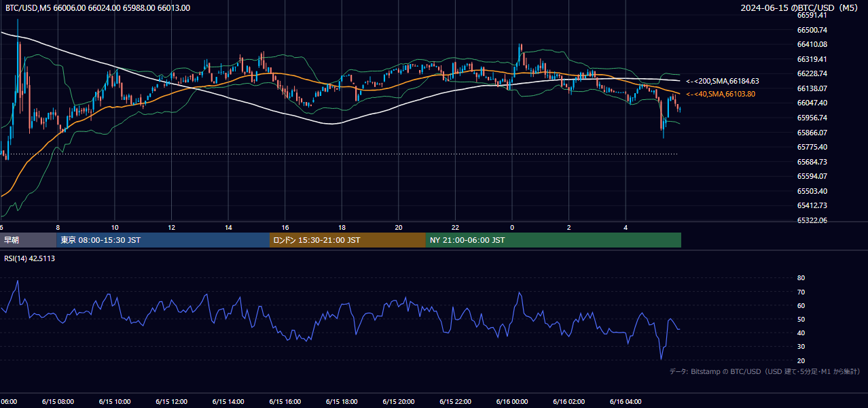Click price axis value 65594.07
The width and height of the screenshot is (868, 408).
[x=812, y=176]
